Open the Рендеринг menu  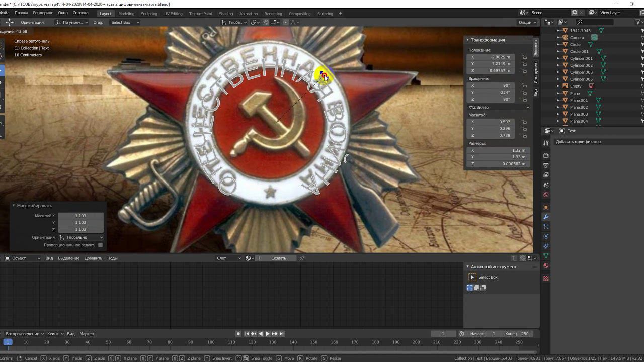pyautogui.click(x=43, y=13)
